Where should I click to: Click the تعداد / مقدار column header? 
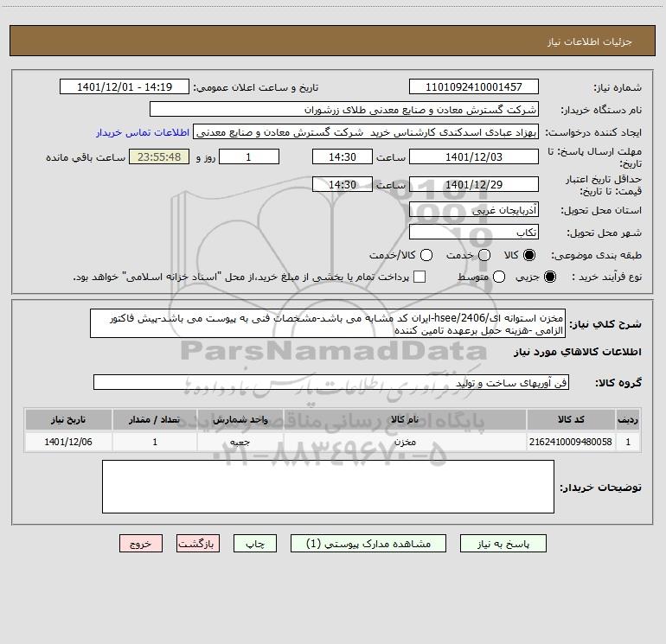[x=155, y=419]
